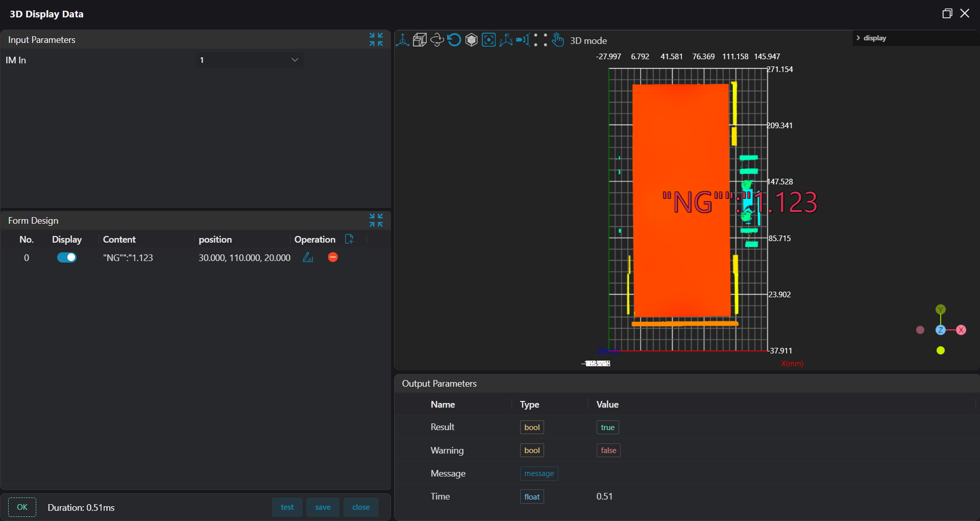Activate the orbit rotation tool

pyautogui.click(x=437, y=40)
